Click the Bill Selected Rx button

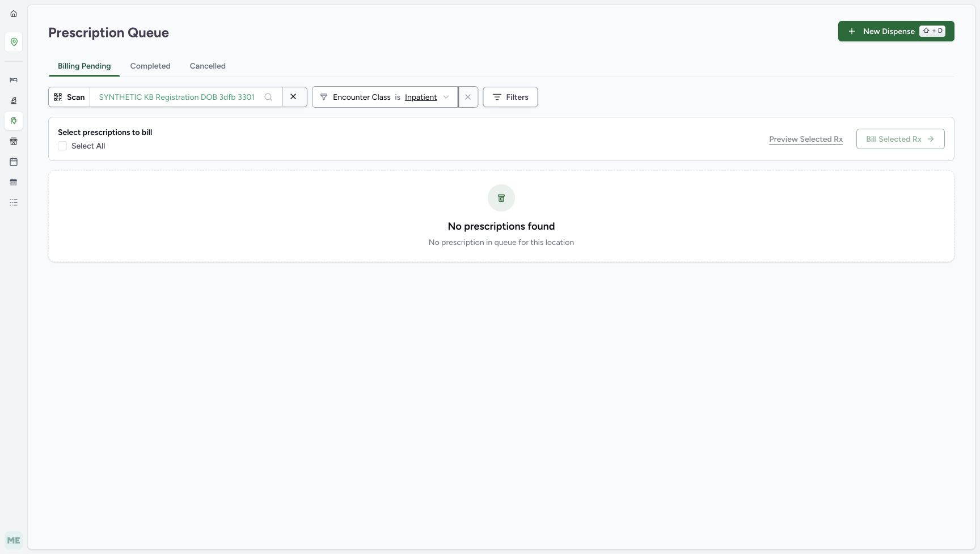(901, 139)
